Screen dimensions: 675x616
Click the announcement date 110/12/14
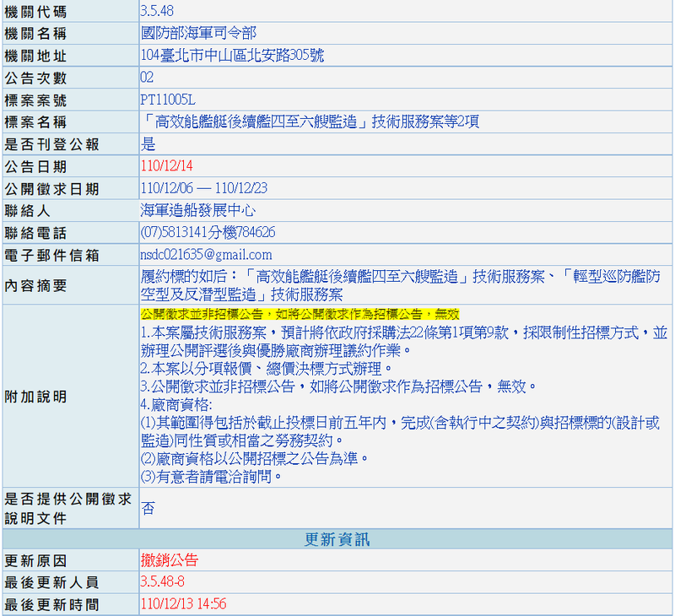[x=166, y=165]
